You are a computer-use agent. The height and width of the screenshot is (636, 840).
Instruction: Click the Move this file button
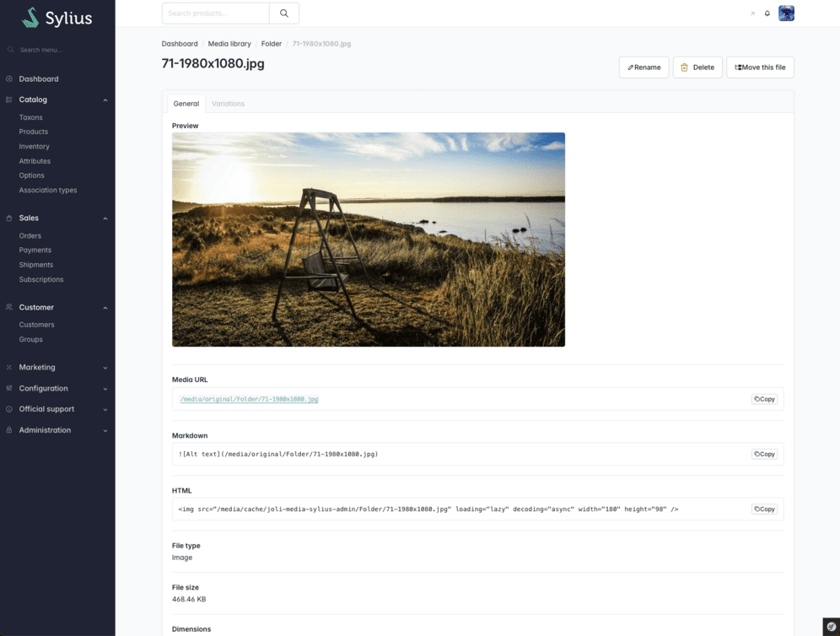click(x=760, y=67)
